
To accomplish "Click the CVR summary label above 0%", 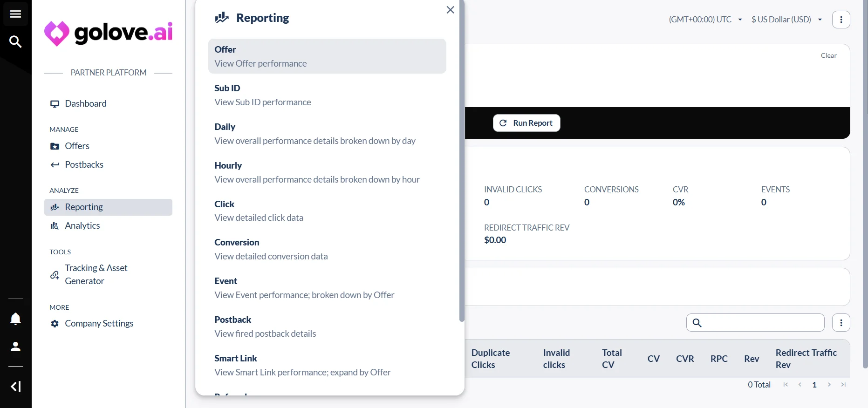I will (680, 190).
